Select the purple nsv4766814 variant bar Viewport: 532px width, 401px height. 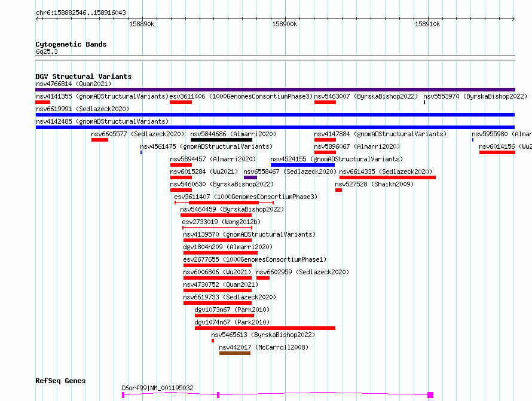click(275, 90)
